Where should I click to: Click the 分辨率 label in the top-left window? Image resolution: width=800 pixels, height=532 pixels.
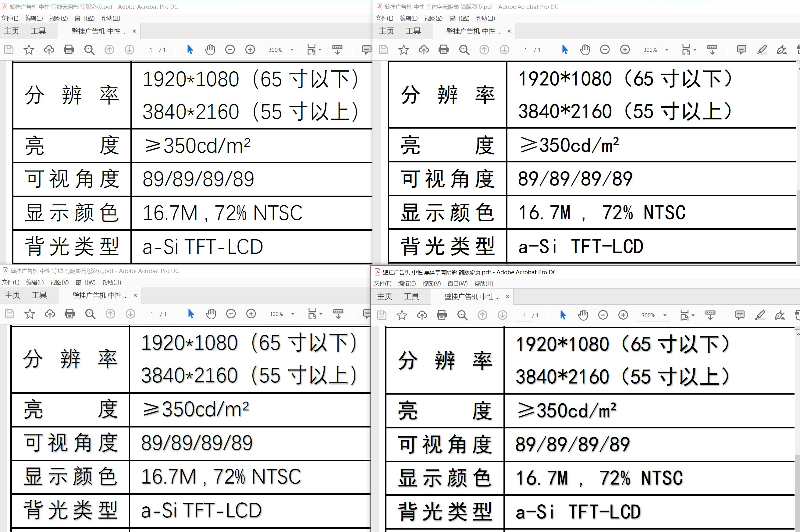click(72, 95)
